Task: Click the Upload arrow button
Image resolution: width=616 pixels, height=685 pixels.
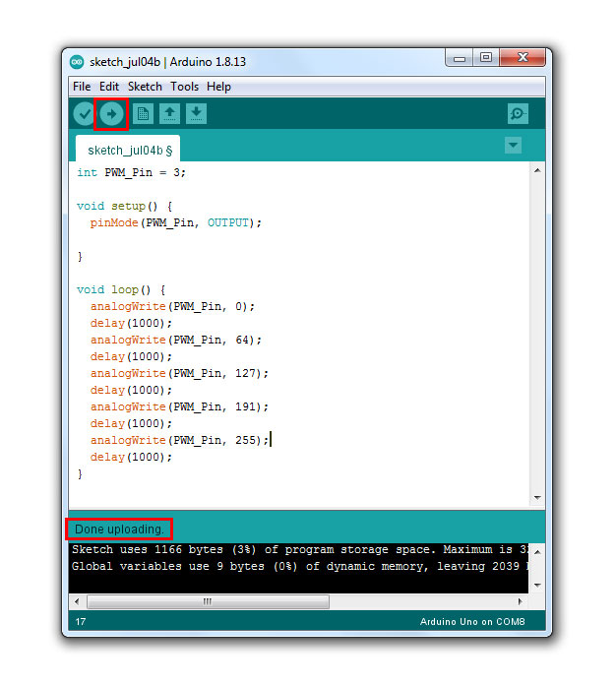Action: [x=111, y=114]
